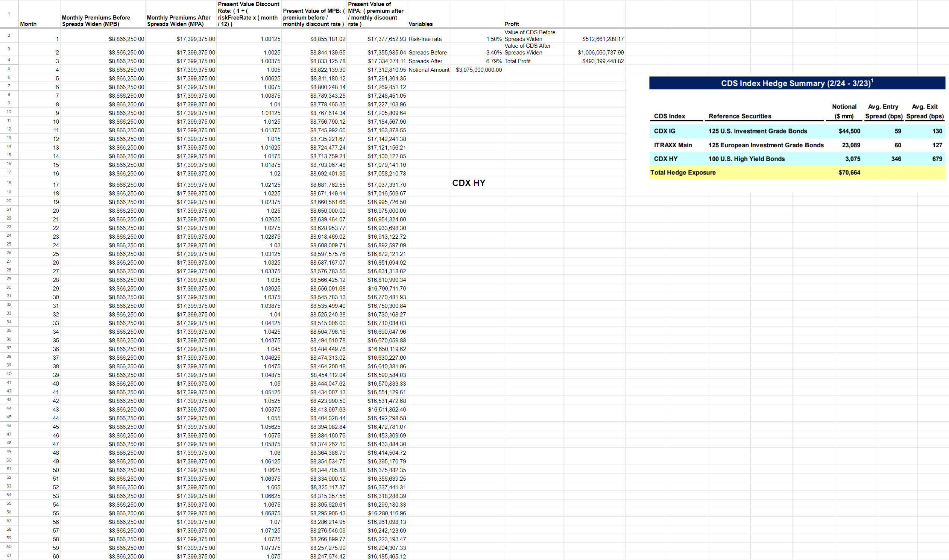Select the 3.46% spreads before value
This screenshot has width=949, height=560.
[x=477, y=50]
